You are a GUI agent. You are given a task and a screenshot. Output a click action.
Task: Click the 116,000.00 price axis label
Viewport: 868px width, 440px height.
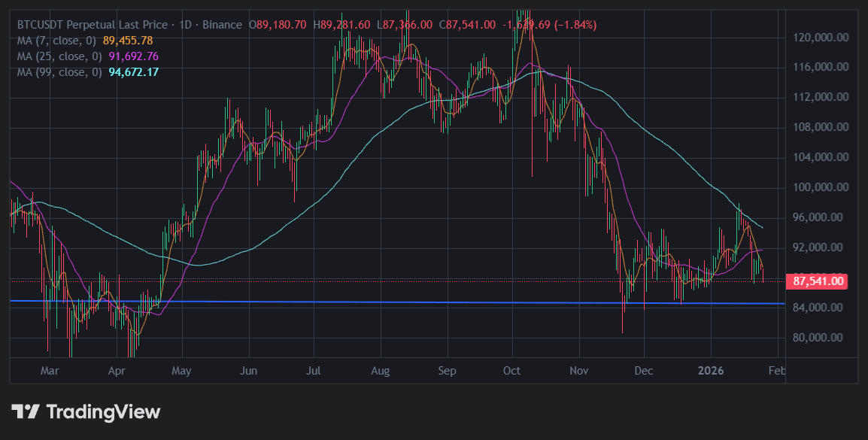pyautogui.click(x=821, y=67)
